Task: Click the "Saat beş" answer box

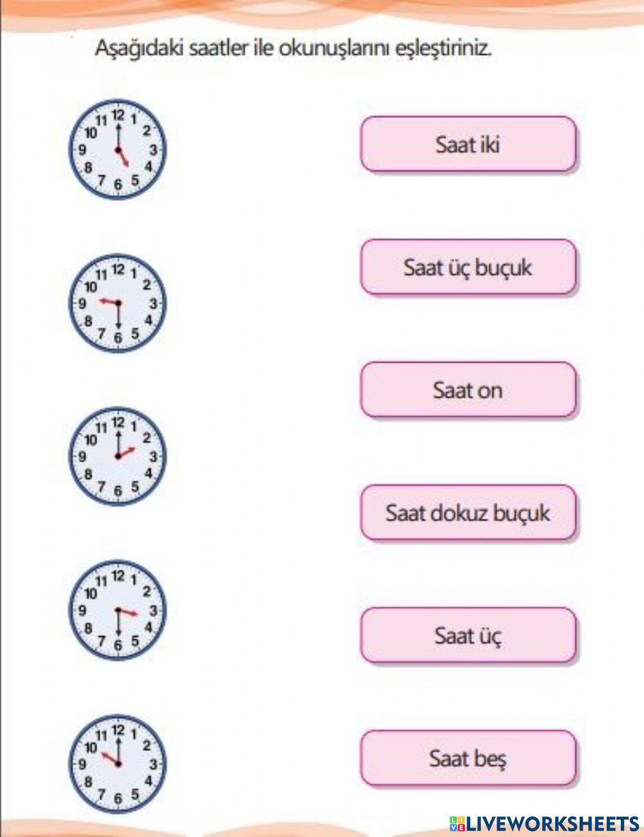Action: (x=468, y=758)
